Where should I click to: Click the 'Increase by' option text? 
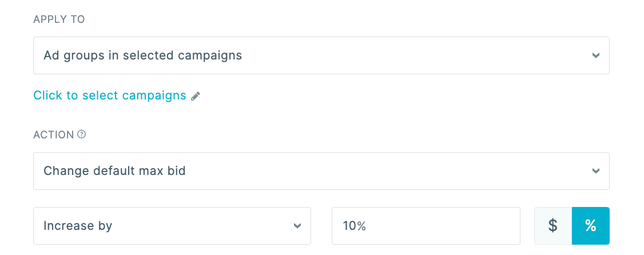[x=78, y=226]
